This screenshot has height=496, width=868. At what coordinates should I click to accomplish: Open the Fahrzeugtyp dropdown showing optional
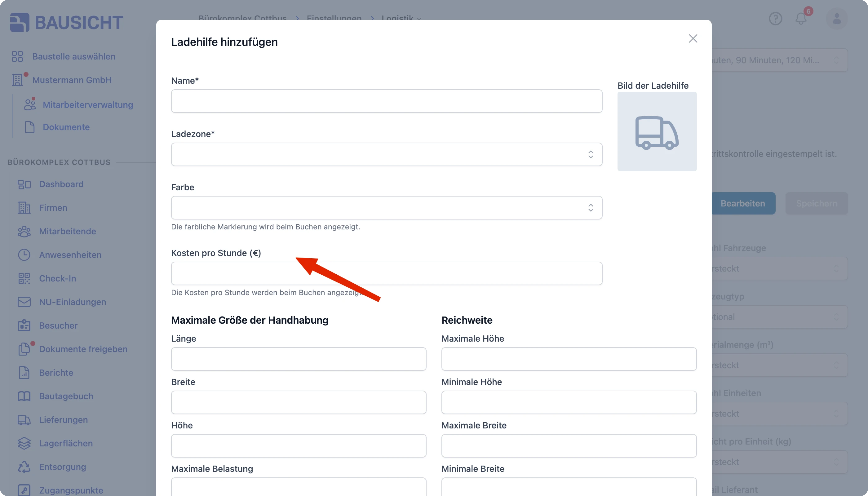click(779, 317)
